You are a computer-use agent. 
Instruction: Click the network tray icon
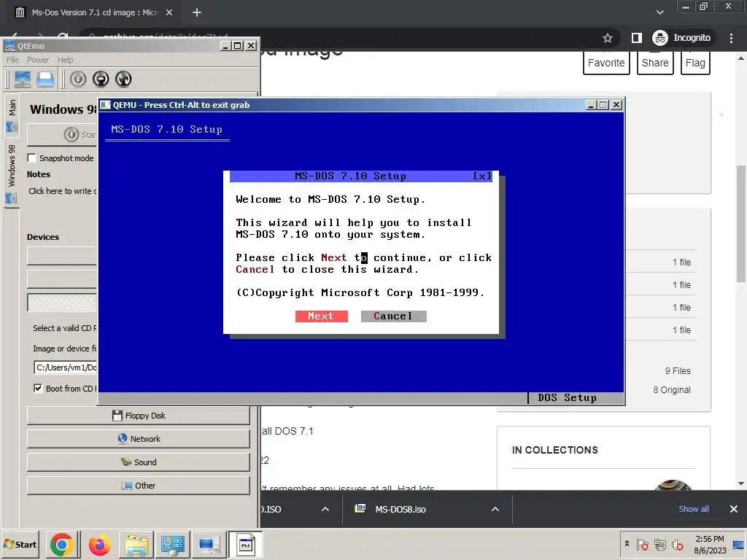[x=659, y=545]
